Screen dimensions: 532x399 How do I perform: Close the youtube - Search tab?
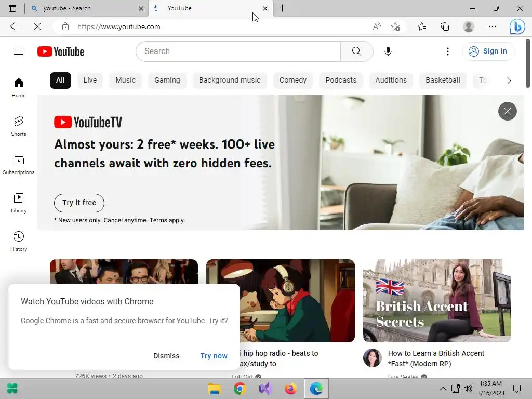click(x=141, y=8)
